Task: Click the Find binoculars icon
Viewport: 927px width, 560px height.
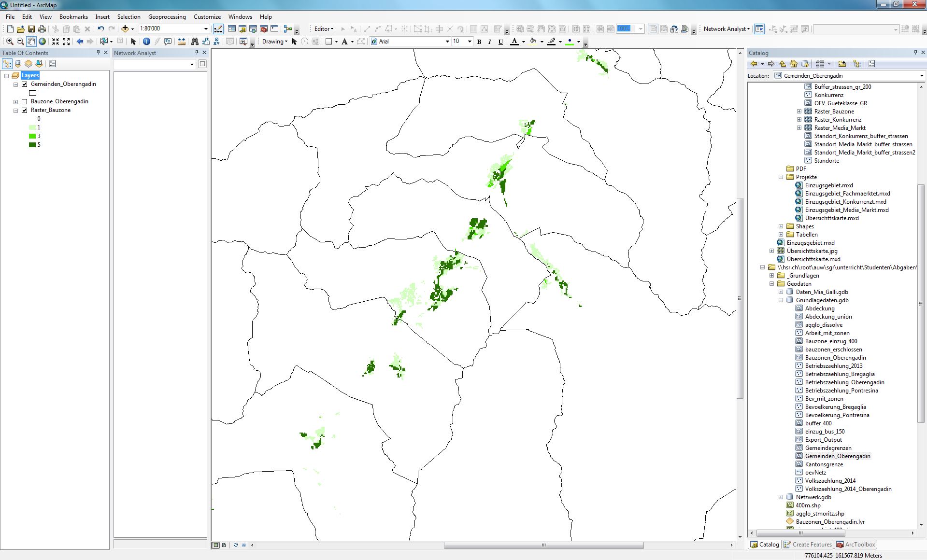Action: point(195,42)
